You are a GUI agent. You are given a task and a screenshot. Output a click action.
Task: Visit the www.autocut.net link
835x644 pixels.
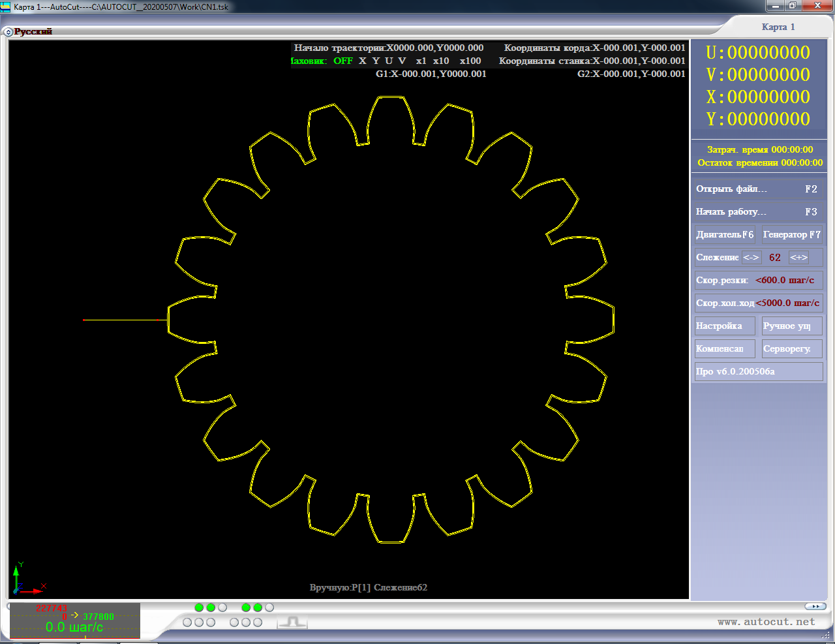point(767,622)
